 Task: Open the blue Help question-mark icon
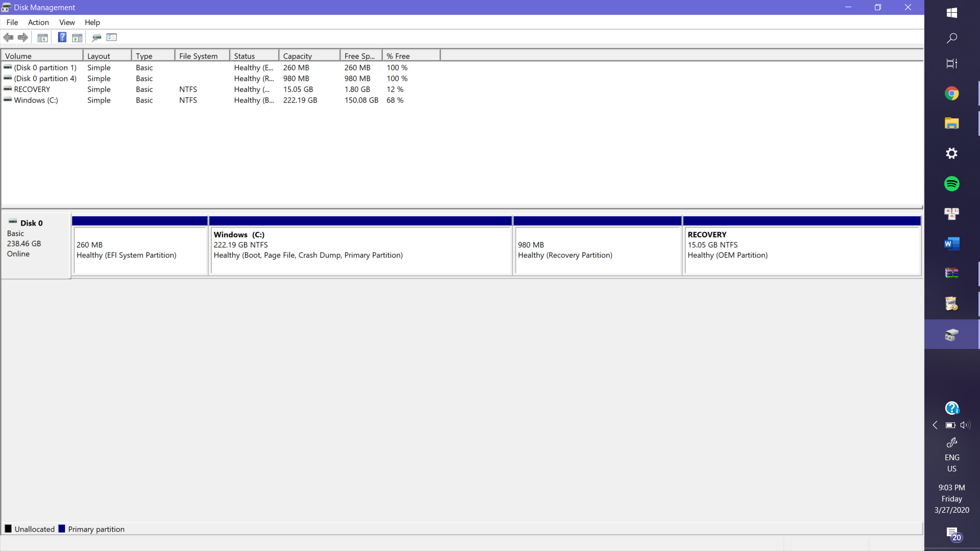[x=62, y=37]
